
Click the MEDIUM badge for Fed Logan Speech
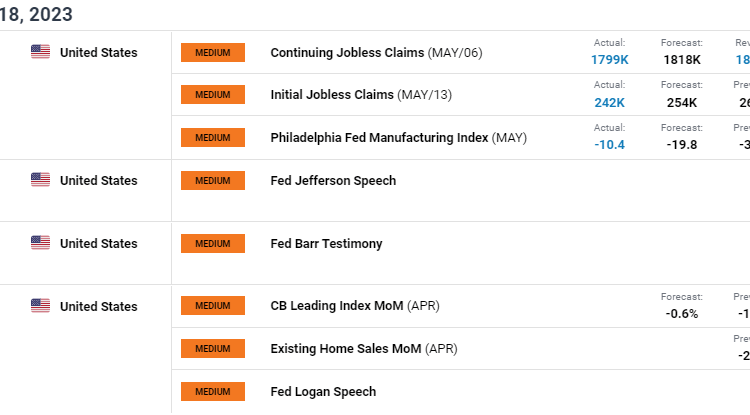212,391
